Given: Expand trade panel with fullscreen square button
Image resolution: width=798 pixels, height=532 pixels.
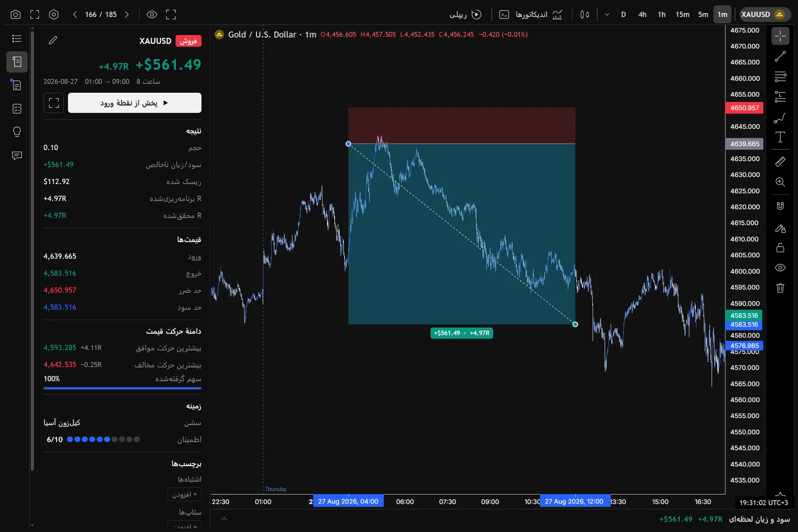Looking at the screenshot, I should [54, 103].
